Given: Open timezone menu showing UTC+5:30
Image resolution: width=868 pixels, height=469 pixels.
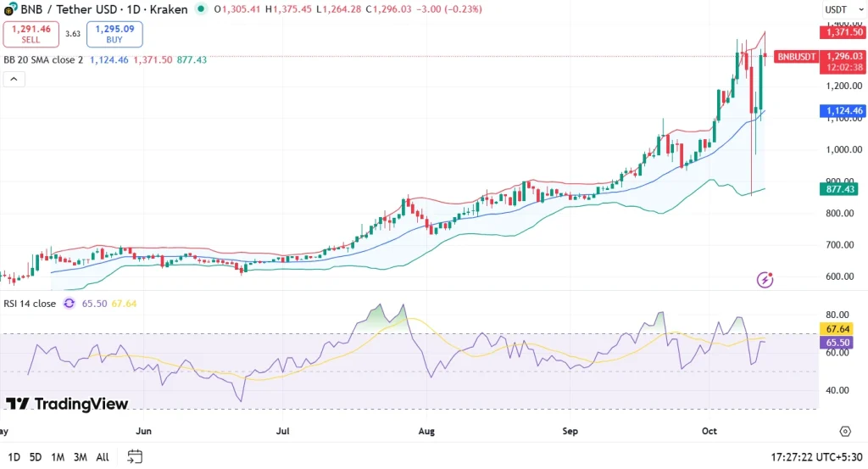Looking at the screenshot, I should pos(815,457).
